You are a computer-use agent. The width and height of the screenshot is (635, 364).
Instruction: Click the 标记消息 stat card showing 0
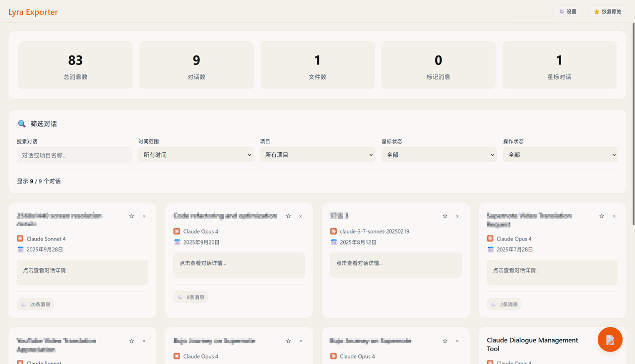[x=439, y=65]
